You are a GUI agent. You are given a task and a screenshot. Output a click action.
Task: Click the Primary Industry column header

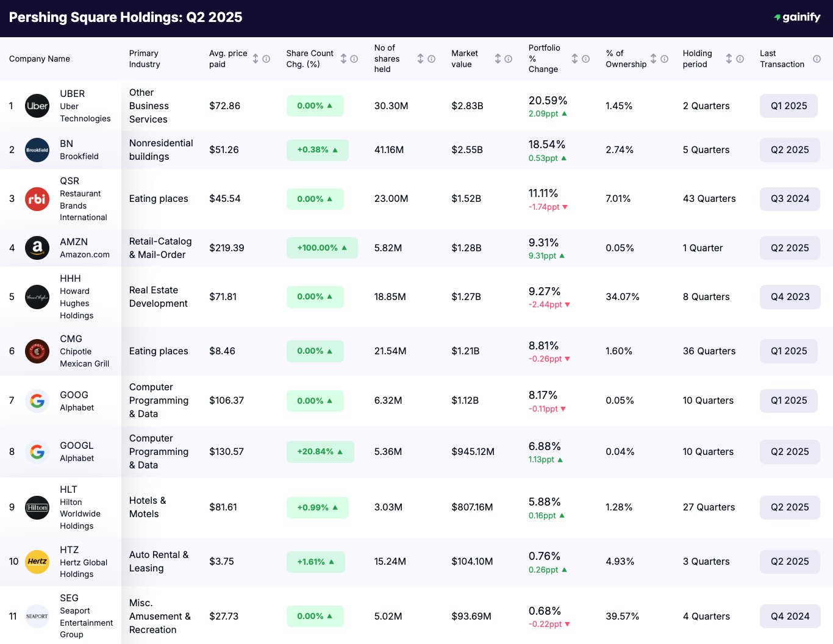click(145, 59)
